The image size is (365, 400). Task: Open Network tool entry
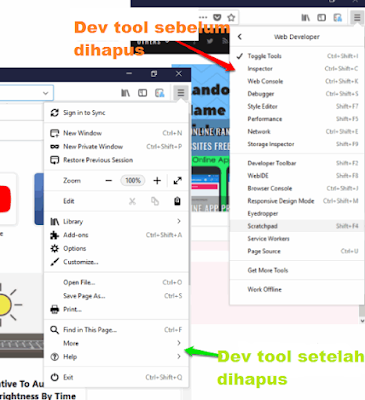pyautogui.click(x=297, y=132)
